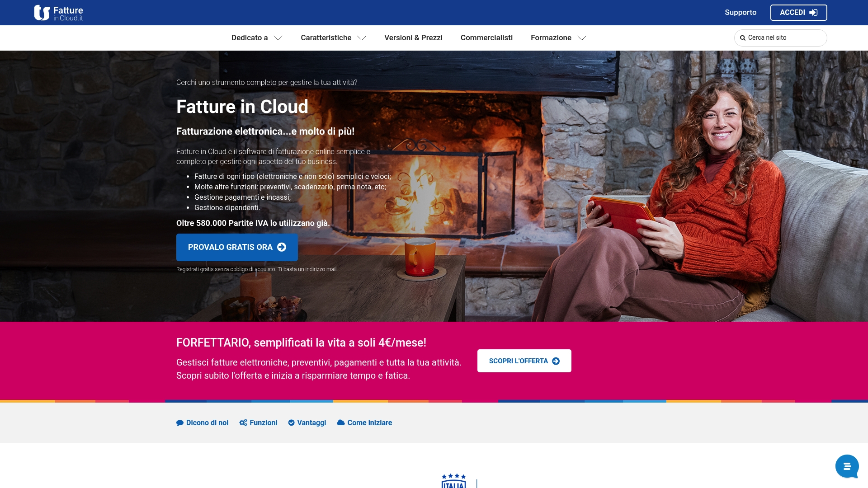Open the Commercialisti menu item
The height and width of the screenshot is (488, 868).
486,38
